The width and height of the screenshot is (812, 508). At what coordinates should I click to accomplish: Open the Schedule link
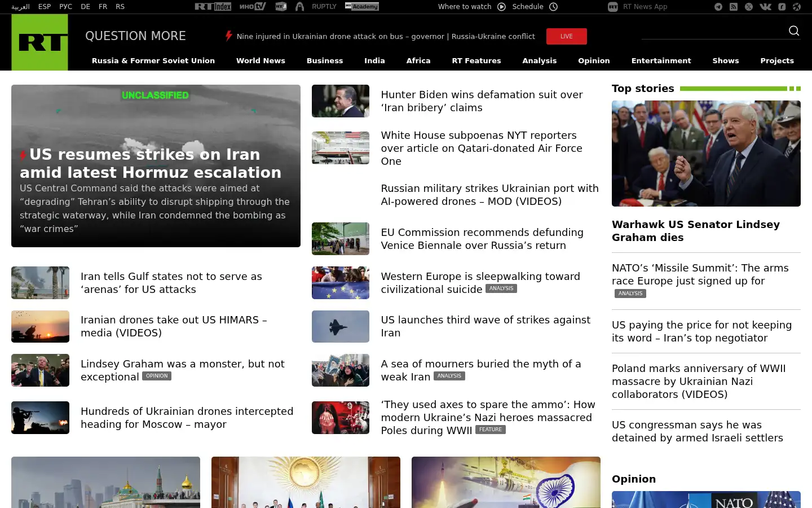(528, 7)
